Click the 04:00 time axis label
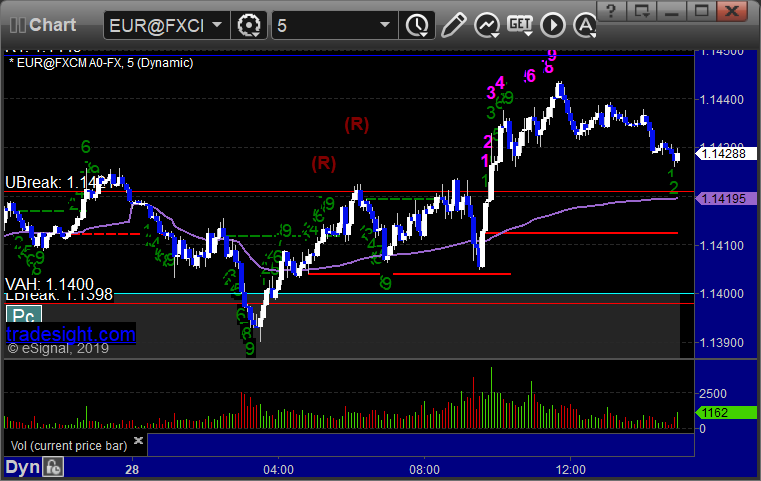 coord(278,469)
